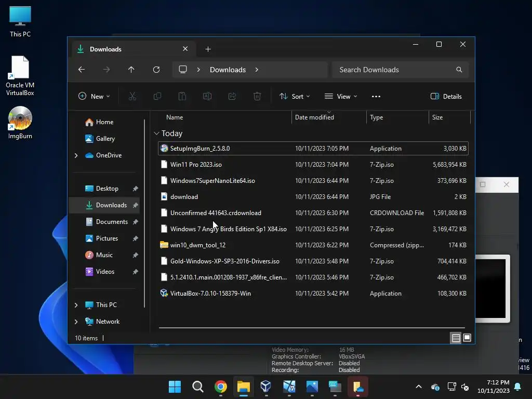This screenshot has width=532, height=399.
Task: Expand the OneDrive tree node
Action: (76, 155)
